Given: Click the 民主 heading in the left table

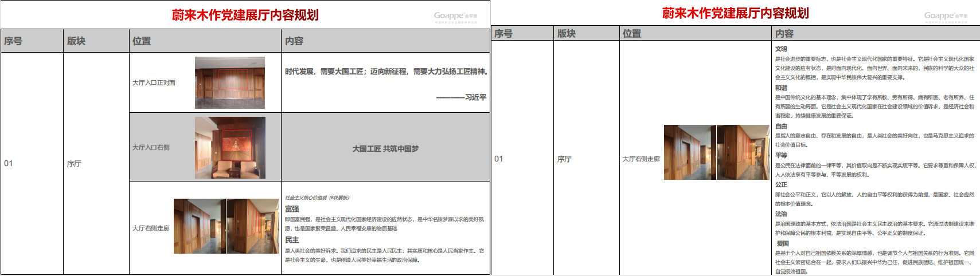Looking at the screenshot, I should pos(292,240).
